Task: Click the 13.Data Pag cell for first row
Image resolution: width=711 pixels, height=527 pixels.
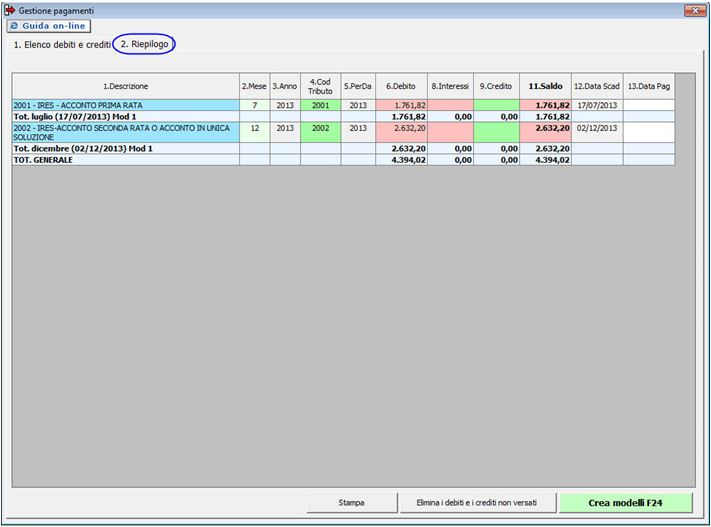Action: pyautogui.click(x=649, y=105)
